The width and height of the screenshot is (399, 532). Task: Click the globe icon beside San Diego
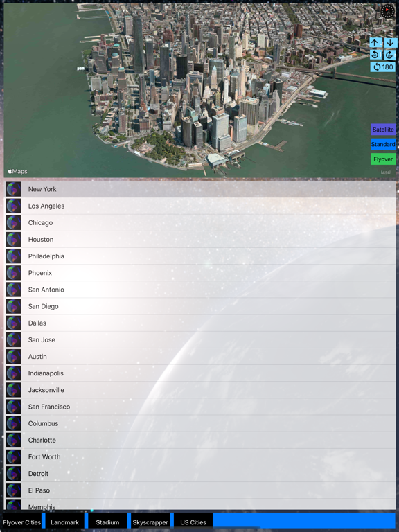(14, 306)
